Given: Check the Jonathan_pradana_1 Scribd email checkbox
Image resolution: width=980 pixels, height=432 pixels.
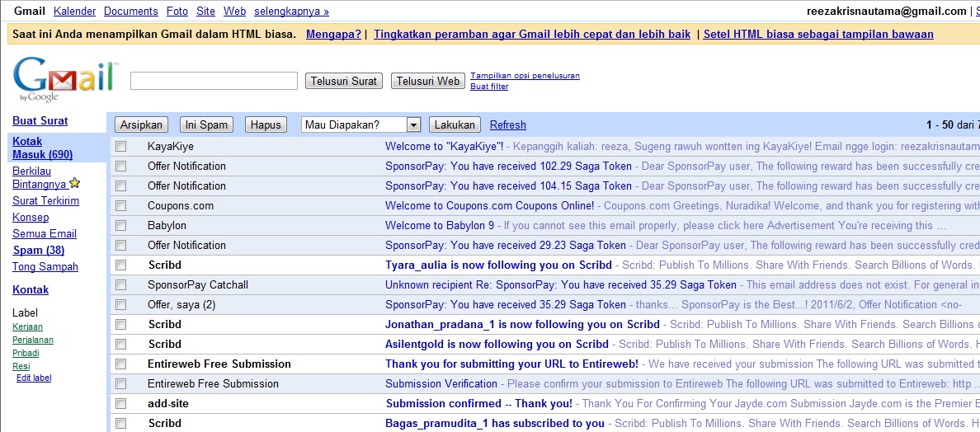Looking at the screenshot, I should [x=120, y=325].
